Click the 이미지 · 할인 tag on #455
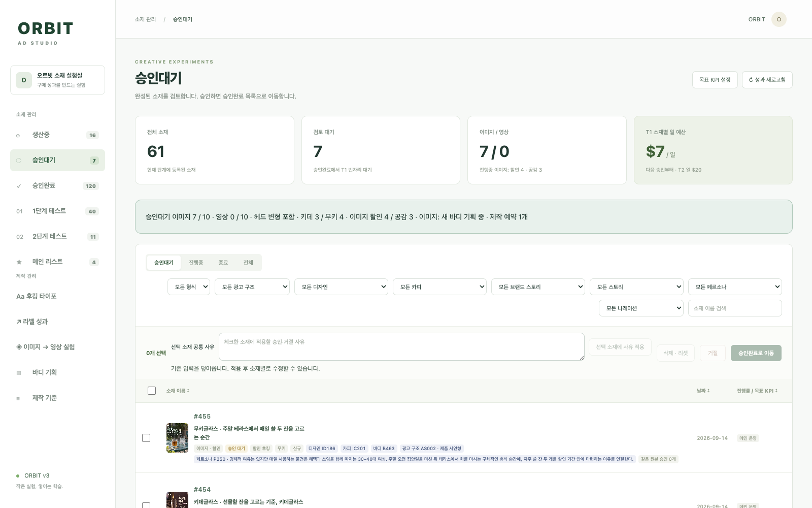The height and width of the screenshot is (508, 812). (209, 449)
